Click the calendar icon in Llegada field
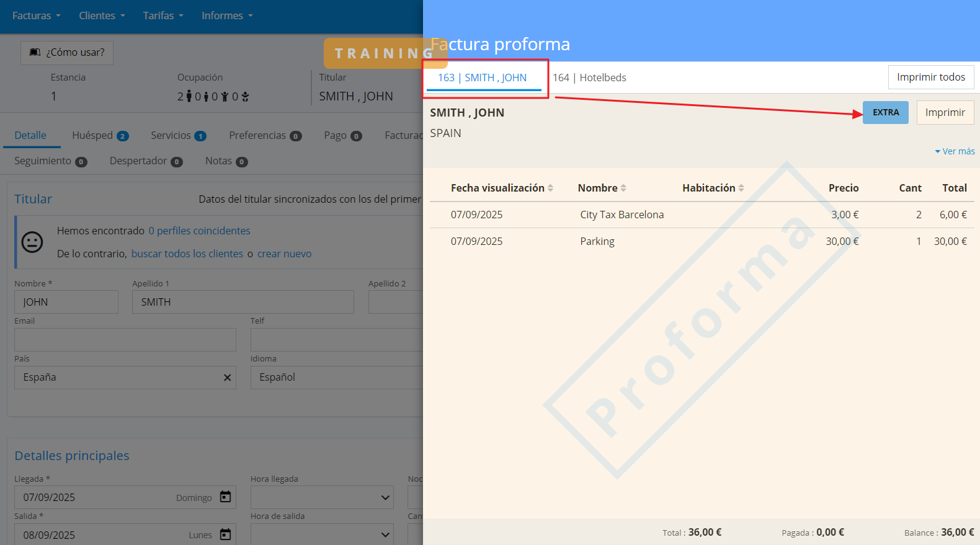The image size is (980, 545). [225, 497]
